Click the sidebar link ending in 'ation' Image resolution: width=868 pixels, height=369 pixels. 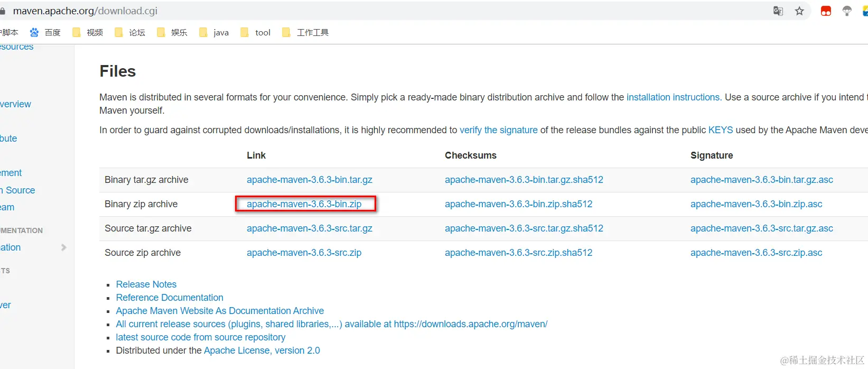pos(10,247)
